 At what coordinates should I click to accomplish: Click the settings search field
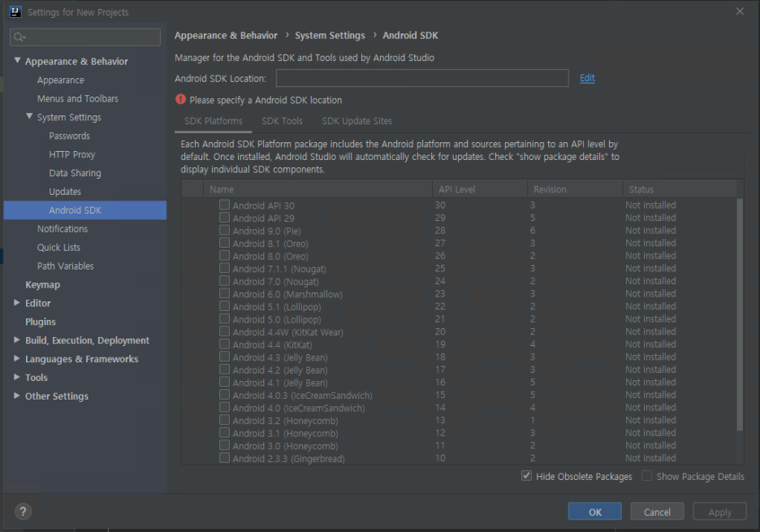point(85,37)
